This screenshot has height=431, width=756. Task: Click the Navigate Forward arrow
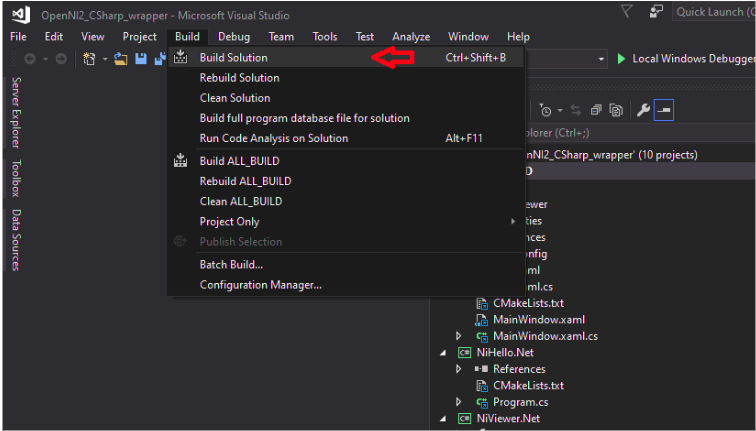tap(61, 59)
